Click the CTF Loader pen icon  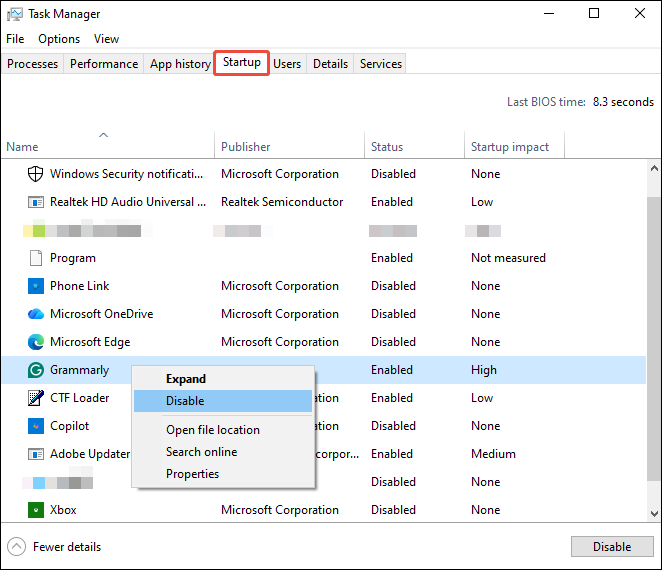pyautogui.click(x=35, y=398)
